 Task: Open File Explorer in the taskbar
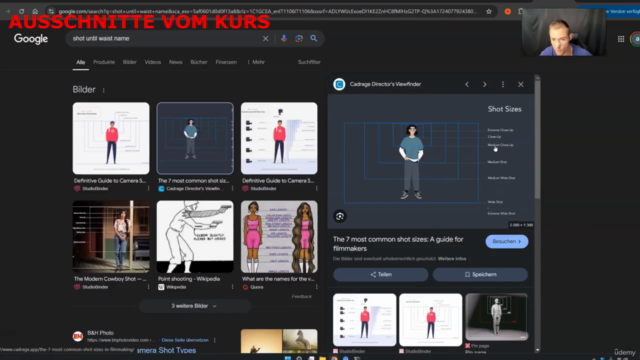[x=322, y=358]
